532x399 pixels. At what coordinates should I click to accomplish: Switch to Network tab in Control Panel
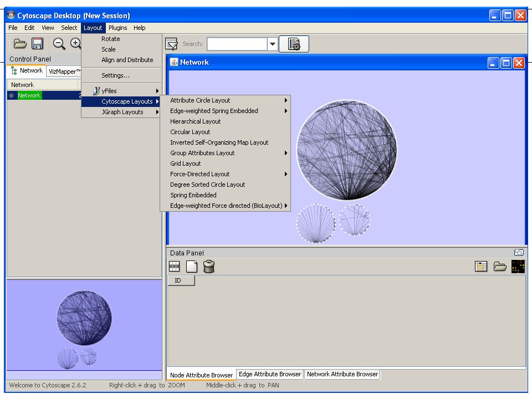coord(27,70)
